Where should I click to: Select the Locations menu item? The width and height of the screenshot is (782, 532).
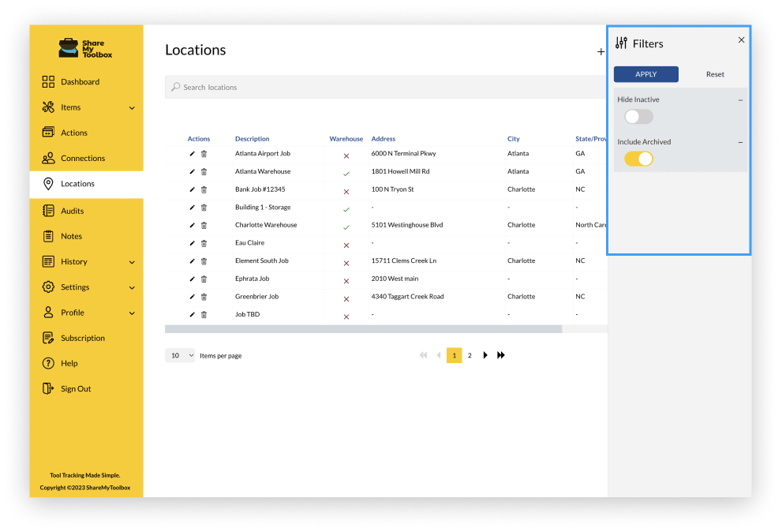79,183
